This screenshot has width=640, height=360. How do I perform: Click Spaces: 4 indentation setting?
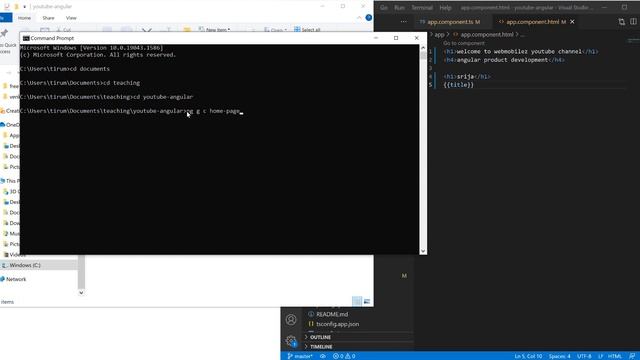[x=559, y=356]
